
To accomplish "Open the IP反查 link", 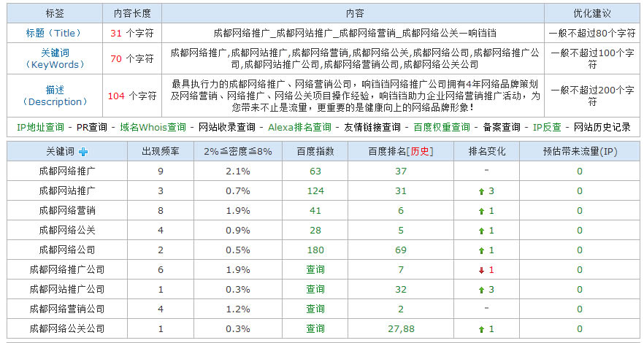I will (x=547, y=127).
